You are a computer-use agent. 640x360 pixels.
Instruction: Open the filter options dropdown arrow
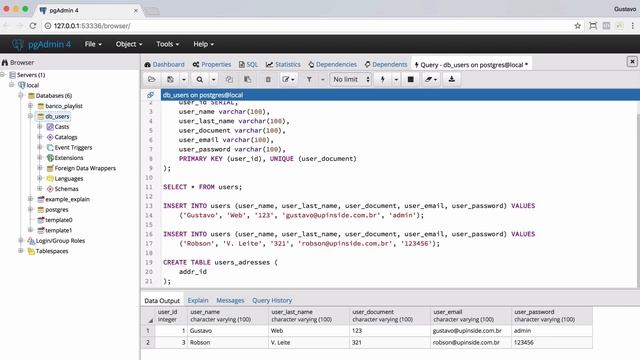pos(322,79)
